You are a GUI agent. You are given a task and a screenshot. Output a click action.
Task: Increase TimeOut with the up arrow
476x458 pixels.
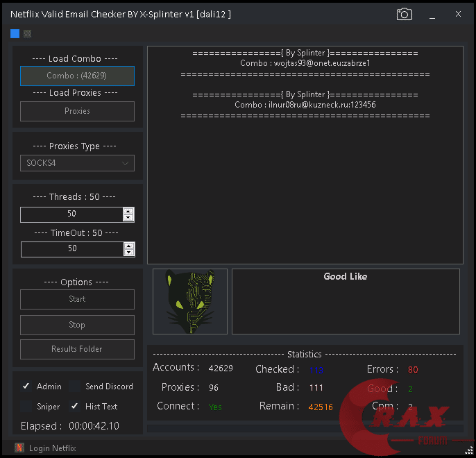(x=129, y=246)
